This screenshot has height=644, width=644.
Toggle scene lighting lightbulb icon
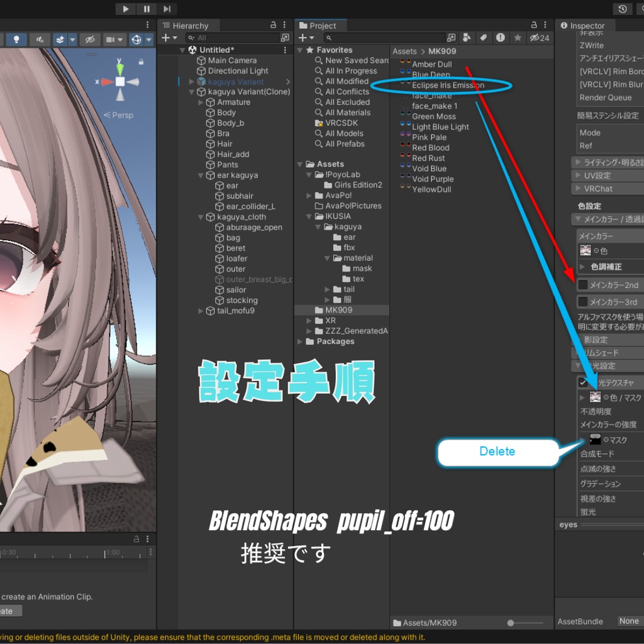pyautogui.click(x=16, y=39)
